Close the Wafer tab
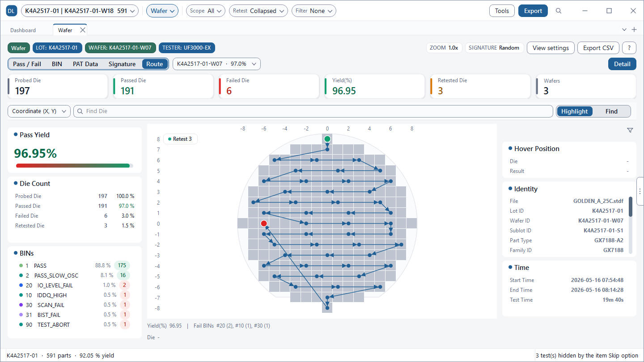644x362 pixels. pos(82,30)
